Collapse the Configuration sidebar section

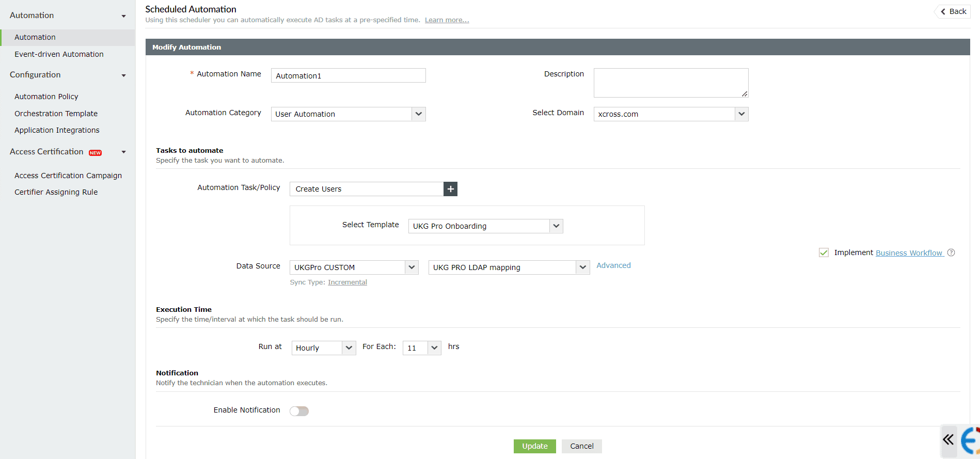point(123,75)
